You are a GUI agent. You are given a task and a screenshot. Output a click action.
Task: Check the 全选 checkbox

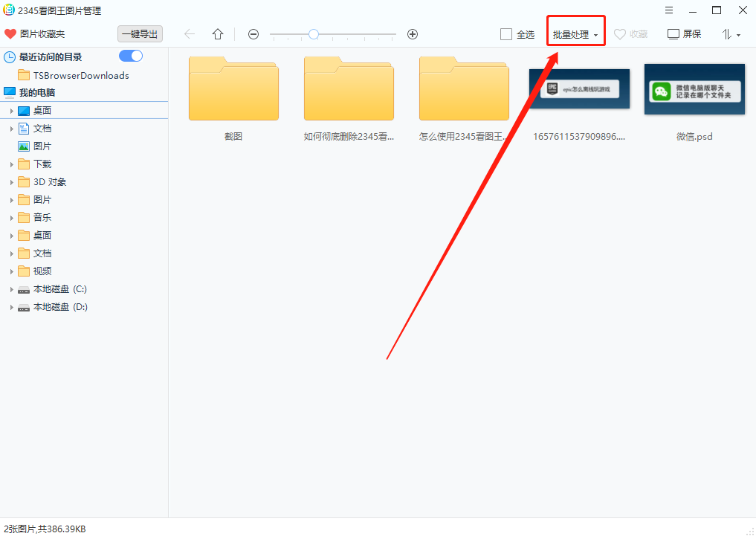(x=506, y=34)
